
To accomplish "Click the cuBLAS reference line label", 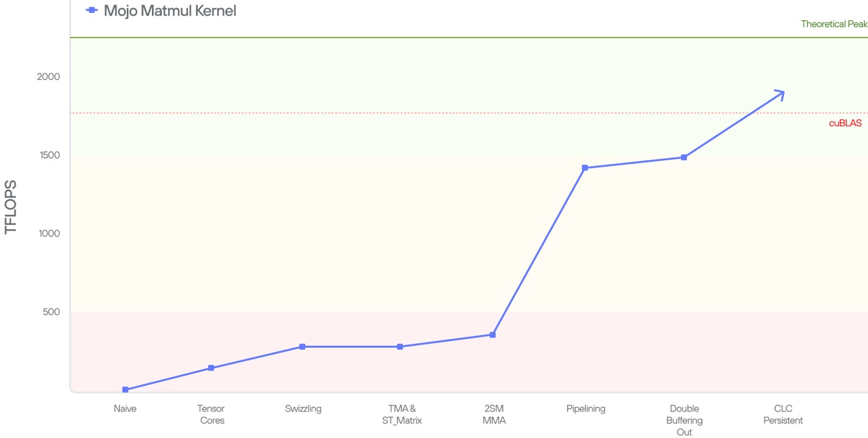I will click(x=845, y=123).
